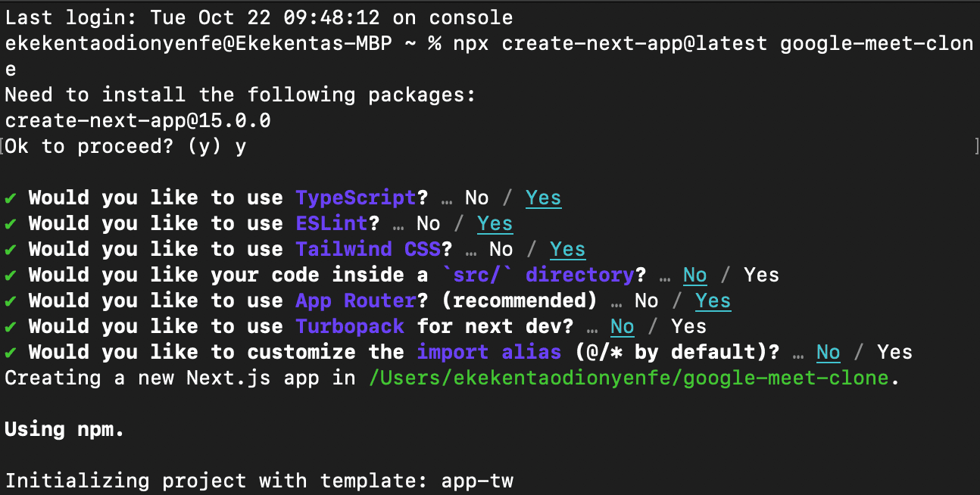Click the 'npx' command word in prompt
This screenshot has width=980, height=495.
tap(472, 43)
